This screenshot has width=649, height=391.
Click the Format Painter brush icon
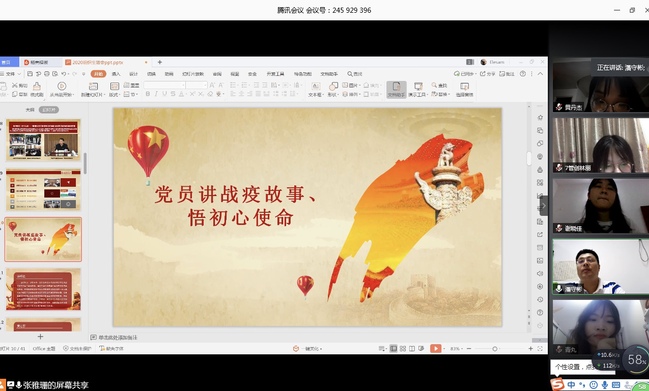[36, 86]
